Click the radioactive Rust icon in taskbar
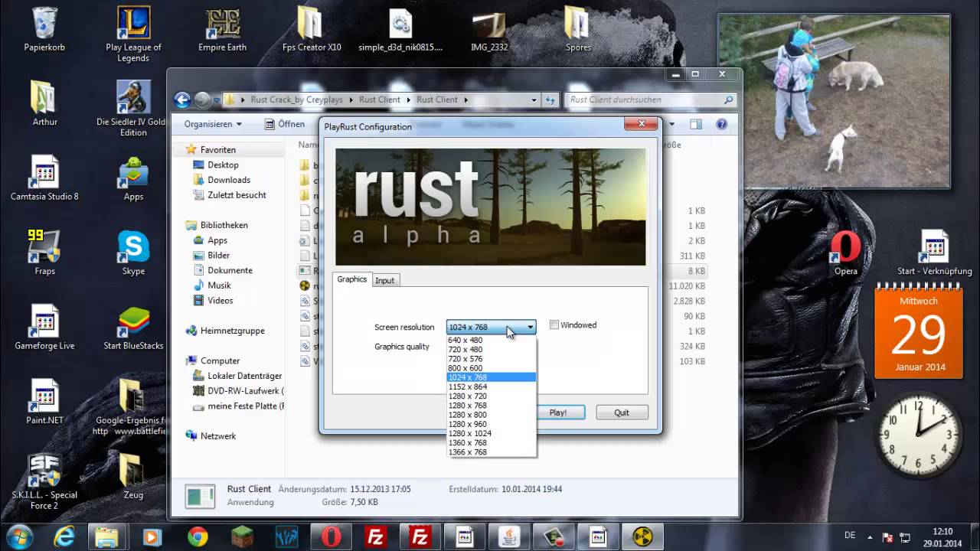 click(642, 537)
